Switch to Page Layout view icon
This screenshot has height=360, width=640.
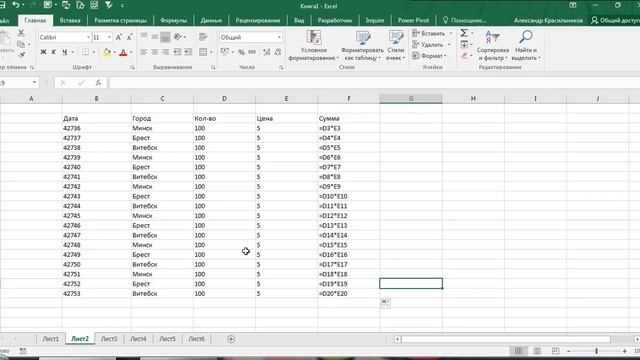click(x=537, y=351)
